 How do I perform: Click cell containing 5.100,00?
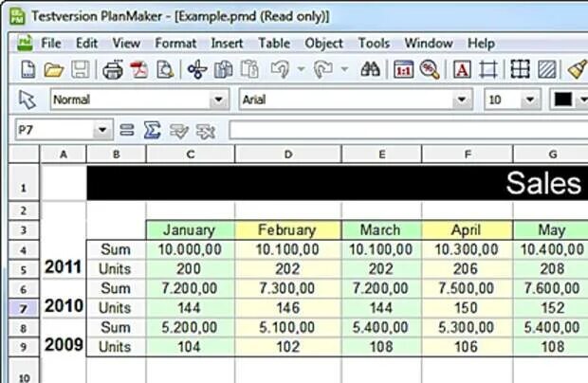pyautogui.click(x=288, y=327)
